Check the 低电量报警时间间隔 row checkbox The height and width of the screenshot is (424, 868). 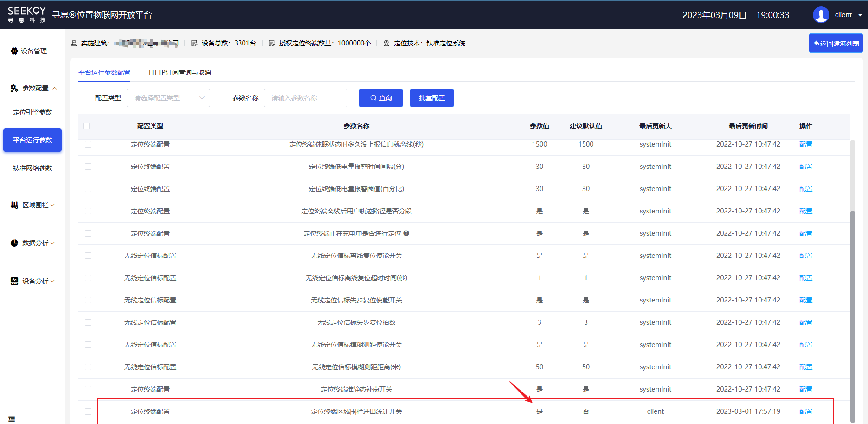(x=88, y=167)
